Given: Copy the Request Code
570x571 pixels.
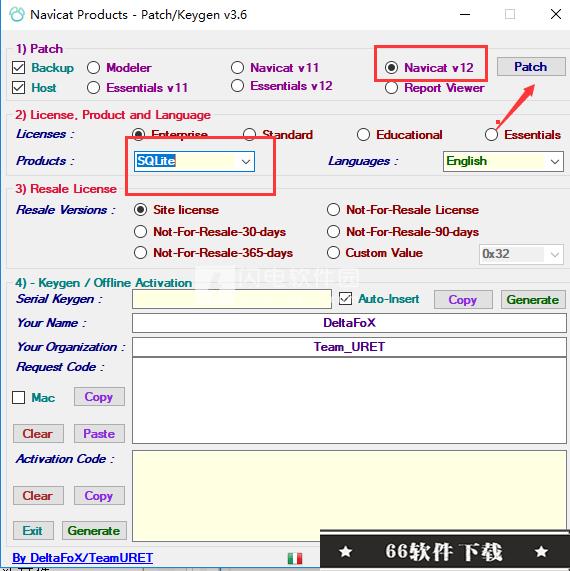Looking at the screenshot, I should (x=99, y=397).
